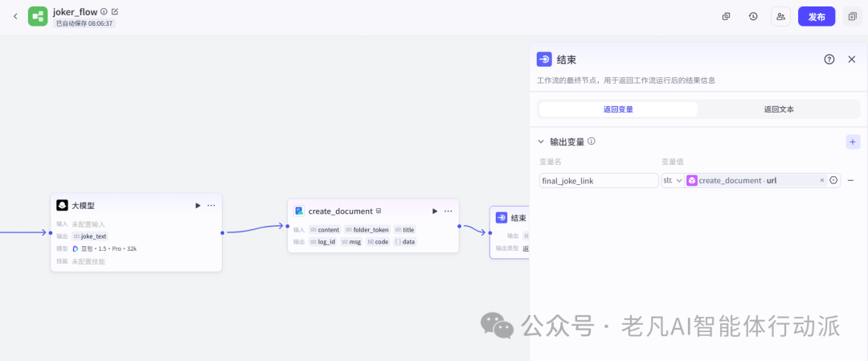Open the str type dropdown
This screenshot has width=868, height=361.
[x=673, y=180]
